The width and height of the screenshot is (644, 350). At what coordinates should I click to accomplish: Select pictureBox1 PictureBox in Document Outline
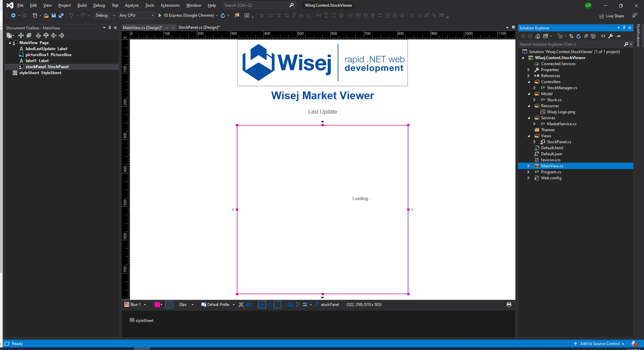coord(48,55)
